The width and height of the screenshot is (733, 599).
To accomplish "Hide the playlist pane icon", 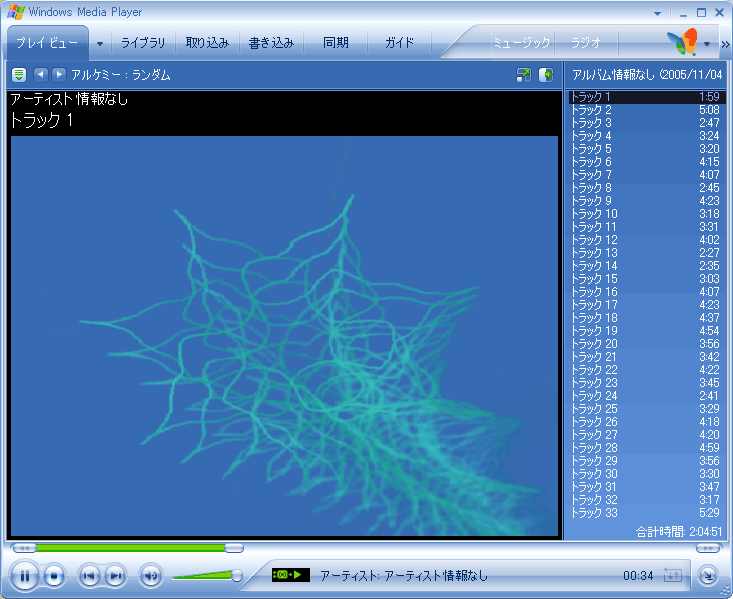I will (x=546, y=75).
